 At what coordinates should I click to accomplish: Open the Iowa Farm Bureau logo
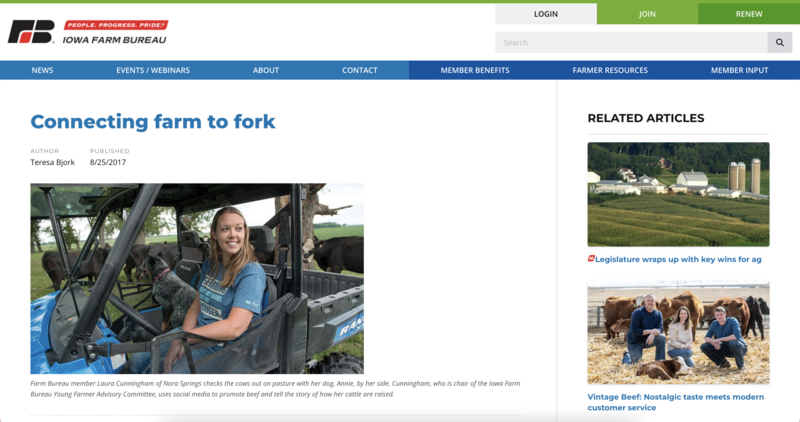[88, 32]
